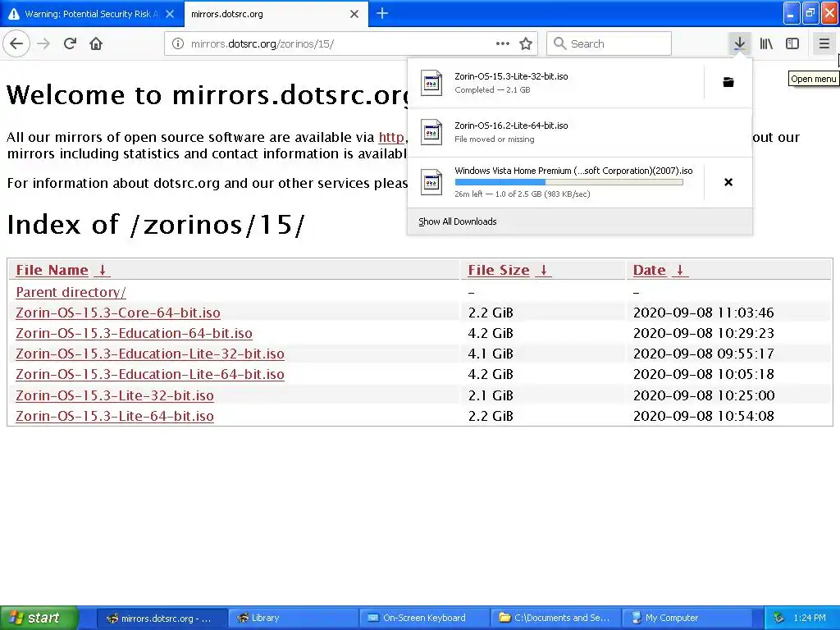Click the Downloads toolbar arrow icon

(740, 43)
